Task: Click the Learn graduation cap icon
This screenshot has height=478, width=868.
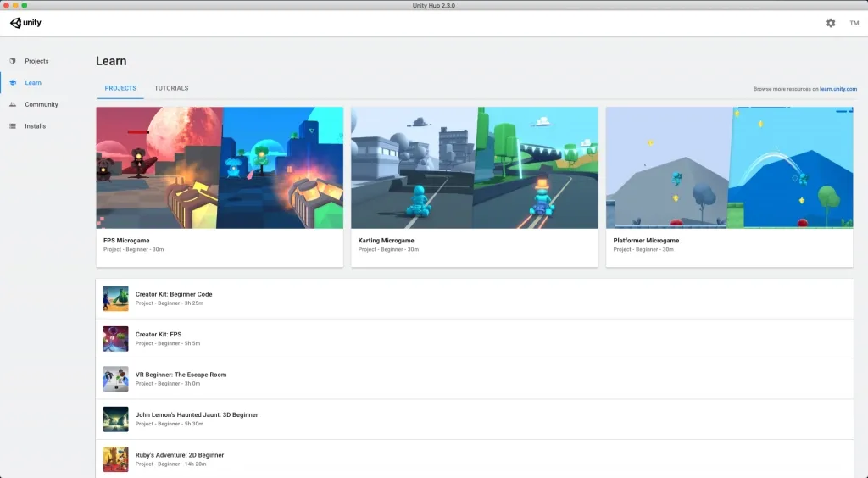Action: click(x=12, y=82)
